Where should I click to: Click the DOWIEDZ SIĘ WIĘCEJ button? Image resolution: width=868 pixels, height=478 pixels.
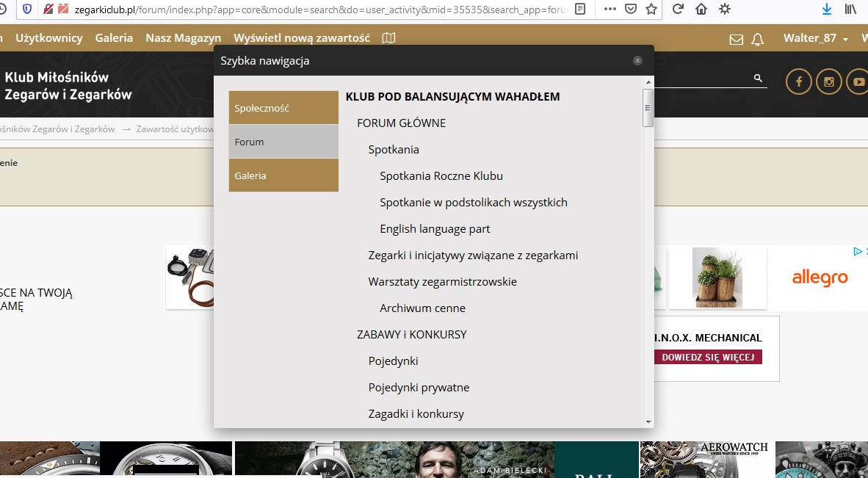tap(708, 357)
